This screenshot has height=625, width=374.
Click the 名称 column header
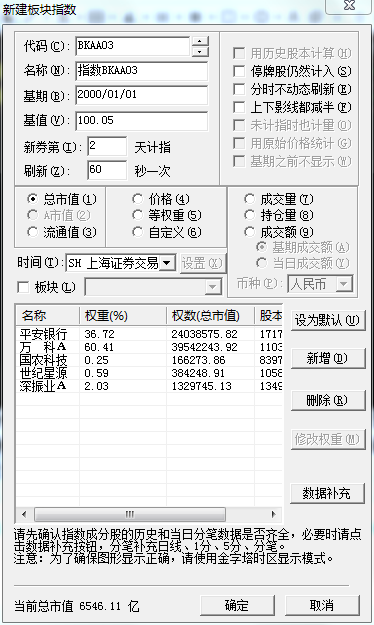pyautogui.click(x=47, y=316)
